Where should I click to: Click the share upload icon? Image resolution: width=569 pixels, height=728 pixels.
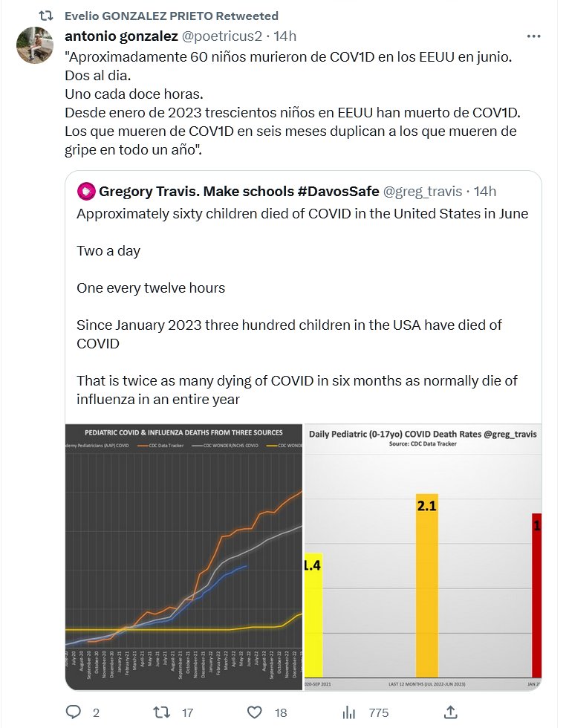(450, 712)
